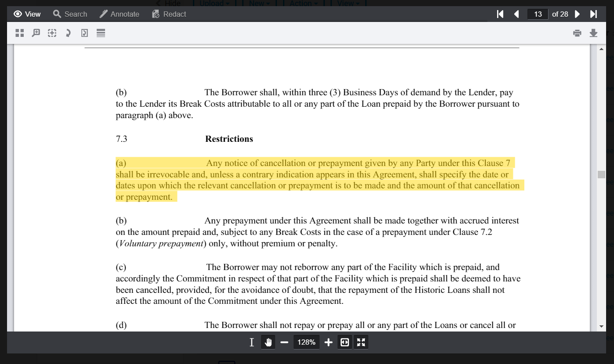Select the marquee zoom selection tool

pos(52,33)
